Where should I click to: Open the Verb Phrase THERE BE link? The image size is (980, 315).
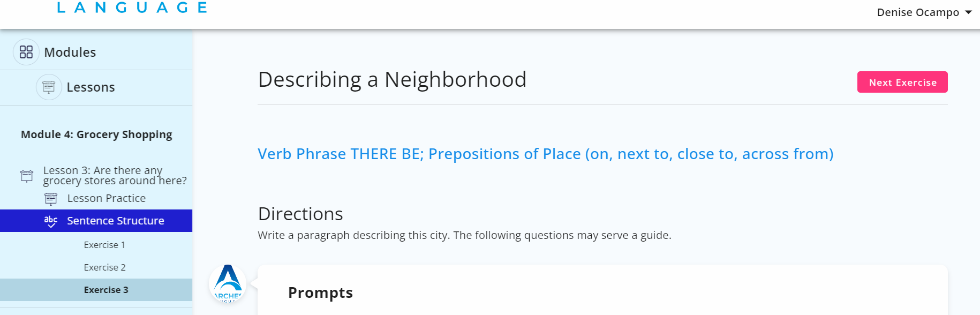(x=545, y=154)
